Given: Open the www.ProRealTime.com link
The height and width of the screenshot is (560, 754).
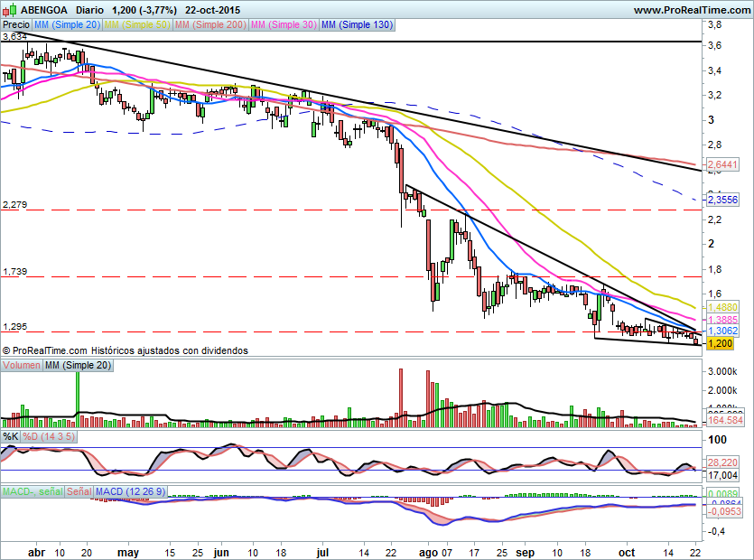Looking at the screenshot, I should coord(692,9).
